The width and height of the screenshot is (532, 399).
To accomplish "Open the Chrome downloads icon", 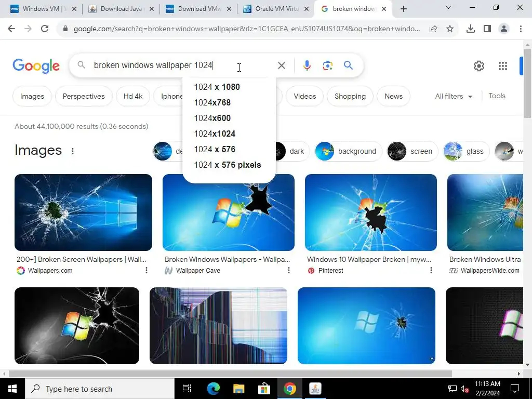I will [x=471, y=29].
